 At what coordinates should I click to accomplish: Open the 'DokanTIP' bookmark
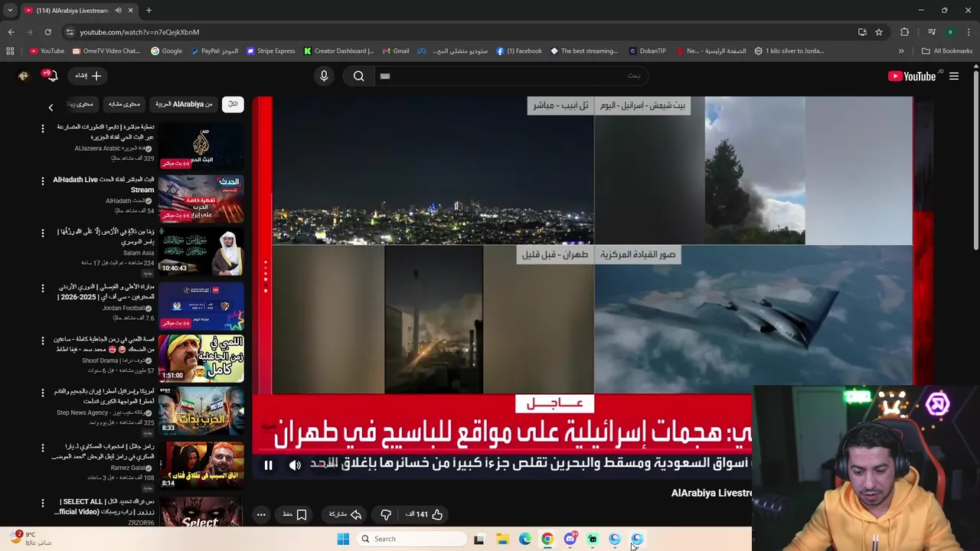pyautogui.click(x=647, y=51)
